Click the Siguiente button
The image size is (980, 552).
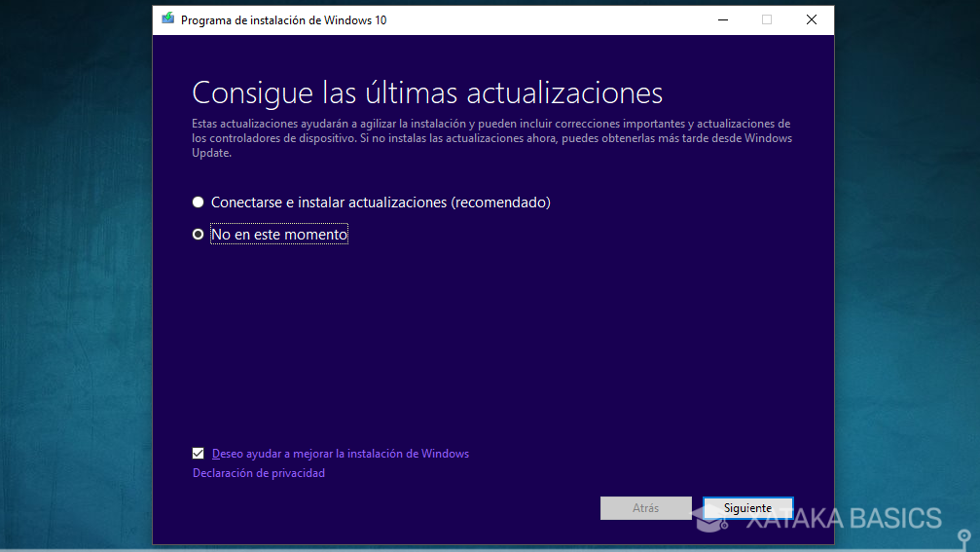747,508
